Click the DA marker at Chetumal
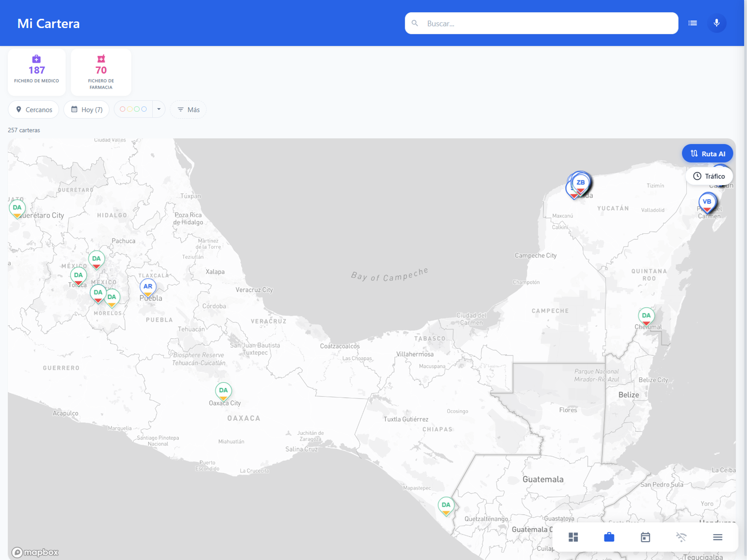 (646, 317)
